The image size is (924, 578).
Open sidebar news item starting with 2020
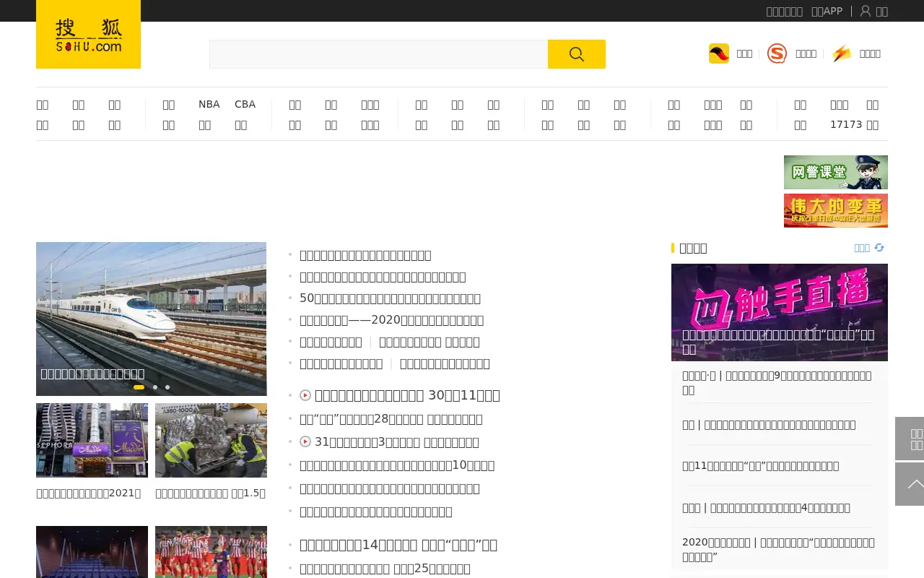click(x=779, y=549)
